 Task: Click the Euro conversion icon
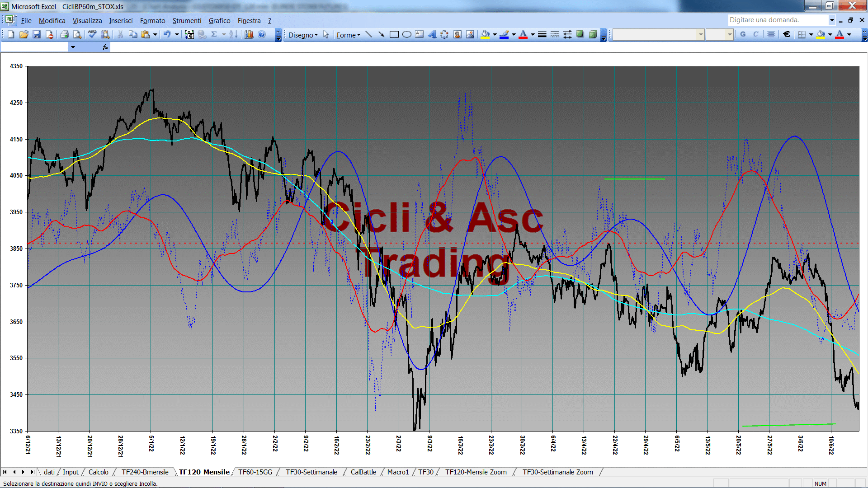(189, 34)
